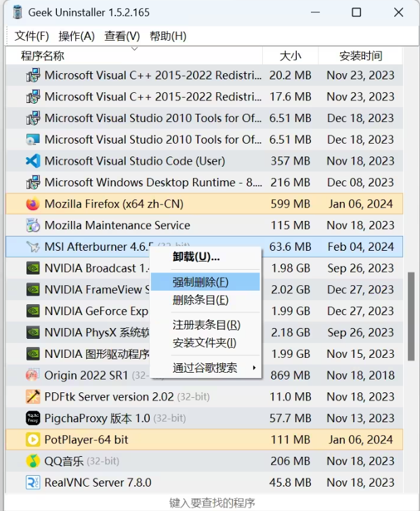Screen dimensions: 420x511
Task: Select PDFtk Server version 2.02 row text
Action: coord(109,397)
